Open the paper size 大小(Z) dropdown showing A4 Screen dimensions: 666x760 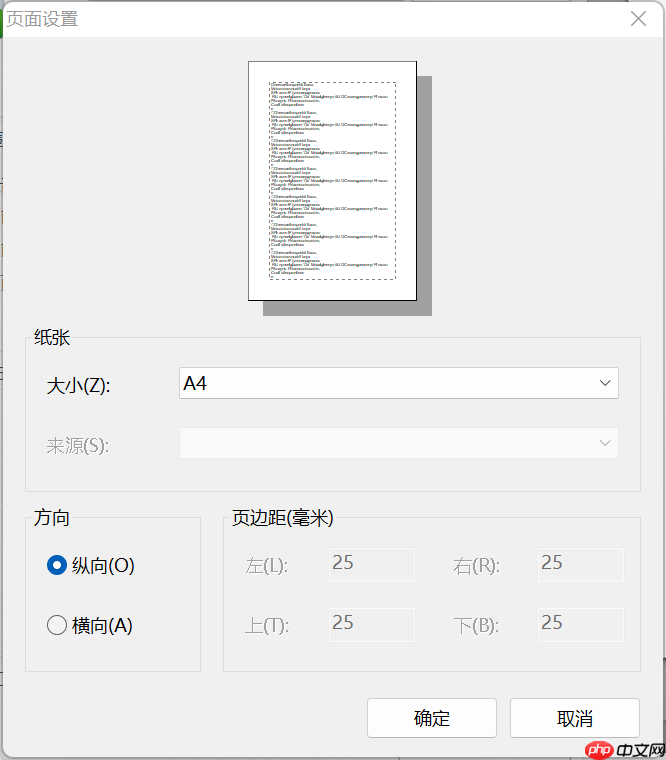pyautogui.click(x=398, y=383)
